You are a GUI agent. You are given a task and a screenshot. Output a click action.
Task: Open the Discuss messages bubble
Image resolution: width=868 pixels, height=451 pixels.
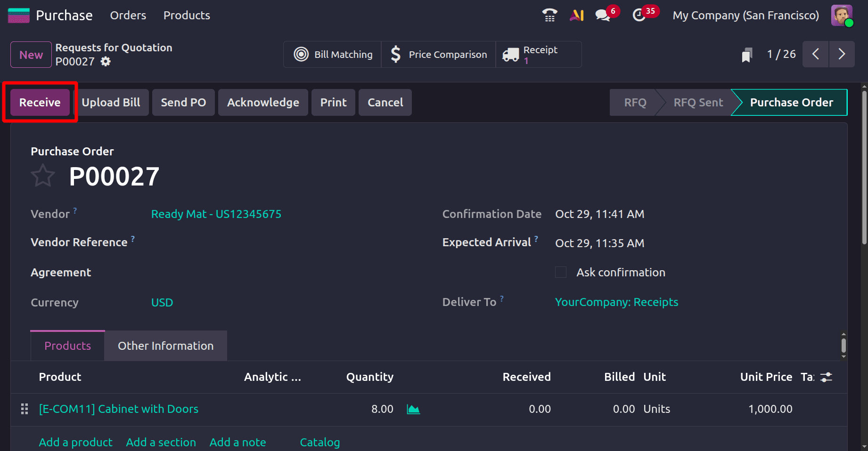click(x=602, y=15)
